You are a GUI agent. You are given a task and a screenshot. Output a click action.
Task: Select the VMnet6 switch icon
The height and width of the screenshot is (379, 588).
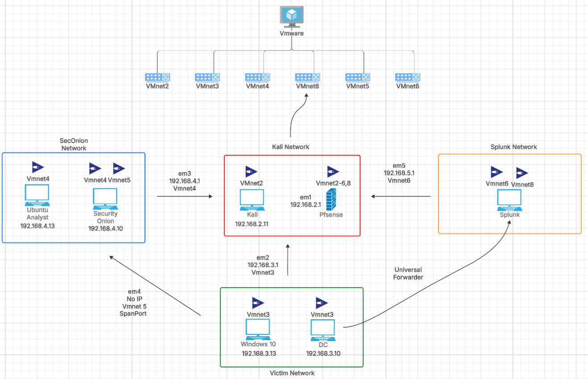point(407,77)
